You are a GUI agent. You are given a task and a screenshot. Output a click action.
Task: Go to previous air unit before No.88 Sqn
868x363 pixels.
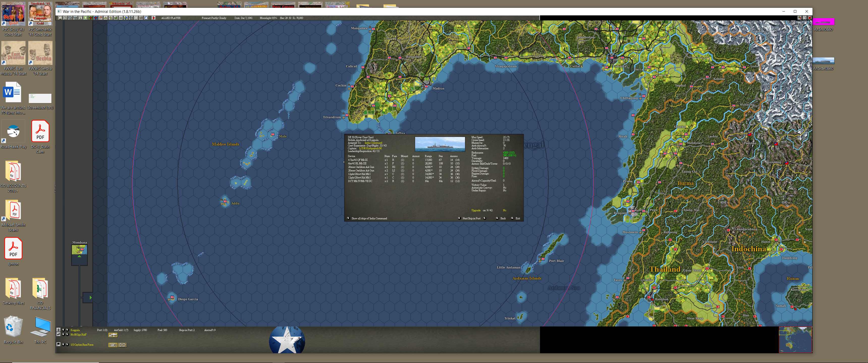[x=63, y=335]
